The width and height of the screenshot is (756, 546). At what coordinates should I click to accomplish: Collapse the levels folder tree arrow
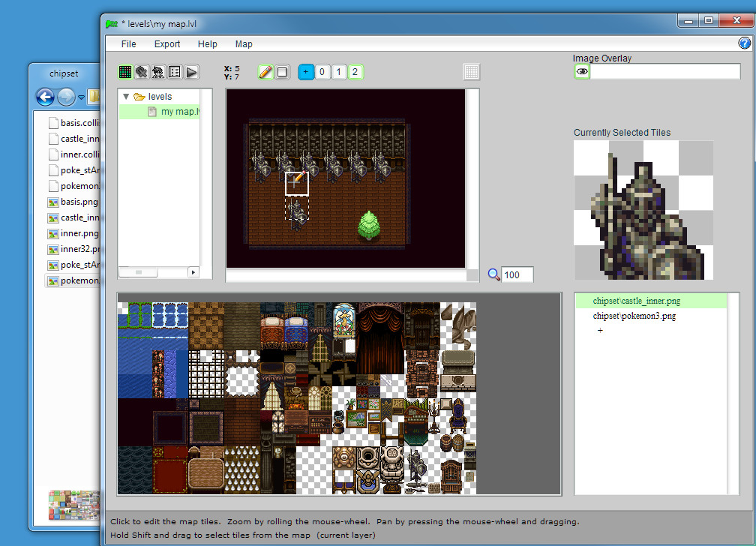tap(126, 97)
